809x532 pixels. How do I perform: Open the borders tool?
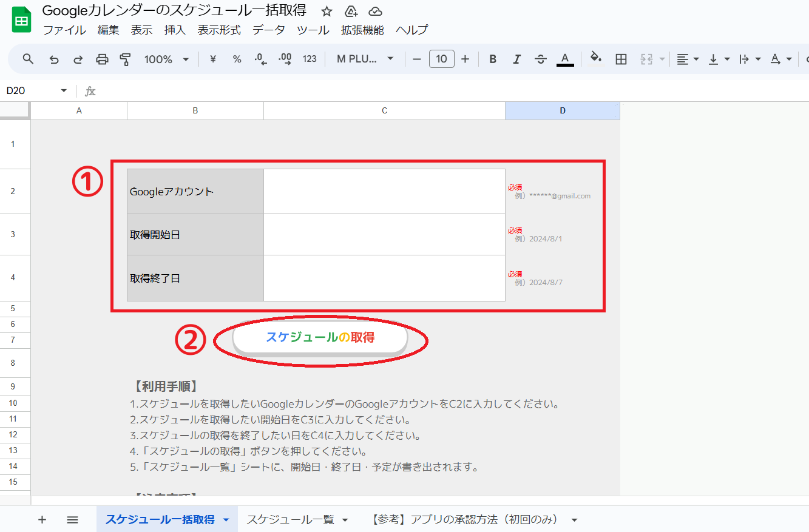621,59
